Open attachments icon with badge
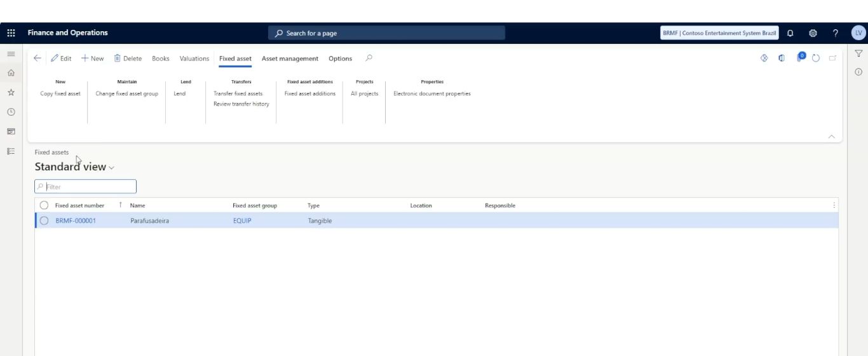This screenshot has width=868, height=356. (800, 57)
